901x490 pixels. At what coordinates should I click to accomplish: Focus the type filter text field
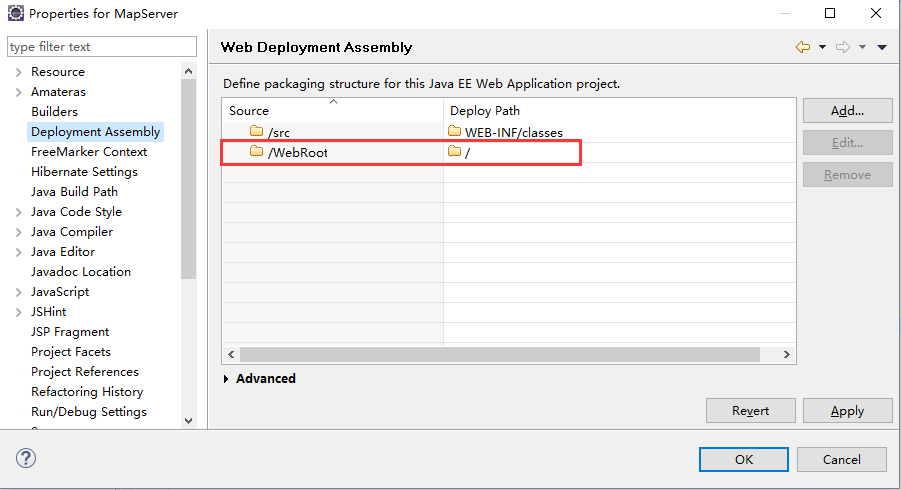(x=102, y=47)
